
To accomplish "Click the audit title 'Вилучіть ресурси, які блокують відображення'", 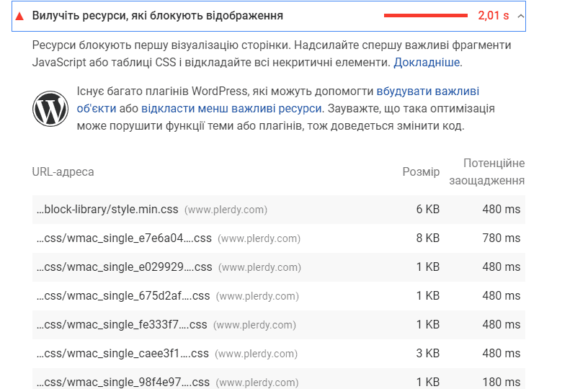I will [157, 16].
